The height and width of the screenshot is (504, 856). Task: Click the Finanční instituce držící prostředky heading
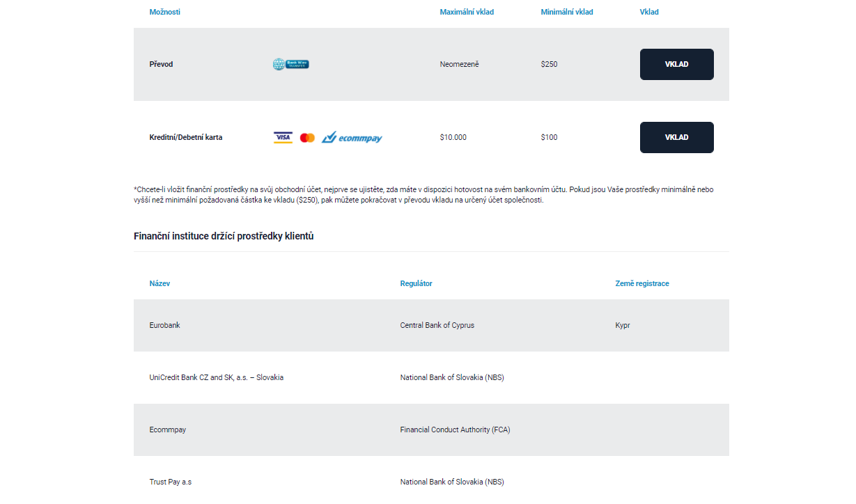[224, 236]
